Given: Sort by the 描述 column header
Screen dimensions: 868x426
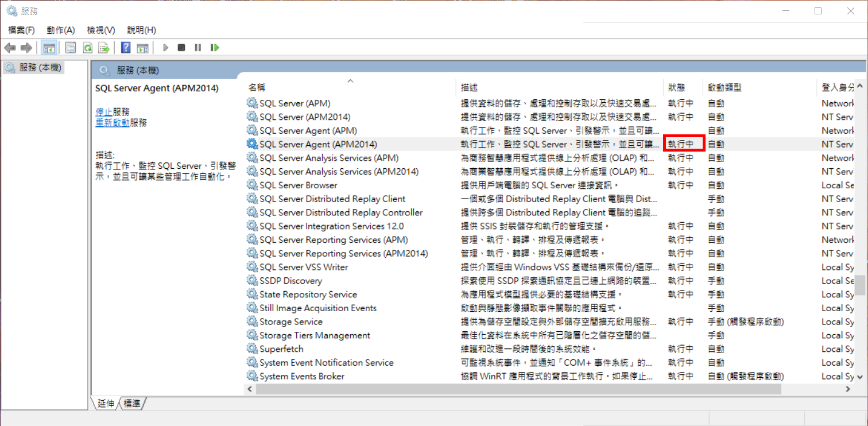Looking at the screenshot, I should pos(560,87).
